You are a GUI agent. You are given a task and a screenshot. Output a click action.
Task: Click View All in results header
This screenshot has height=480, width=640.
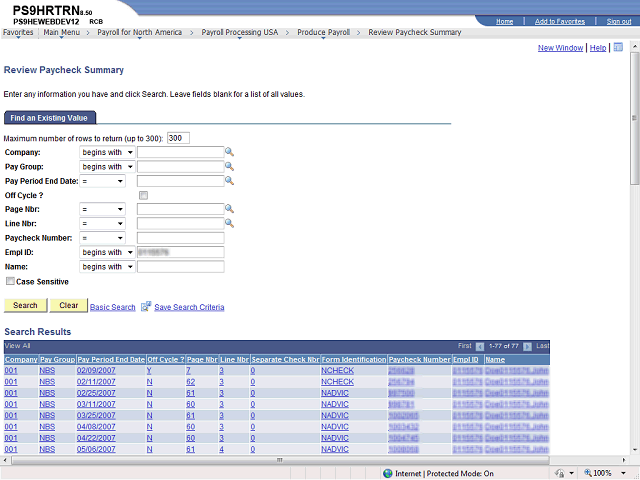click(x=17, y=346)
